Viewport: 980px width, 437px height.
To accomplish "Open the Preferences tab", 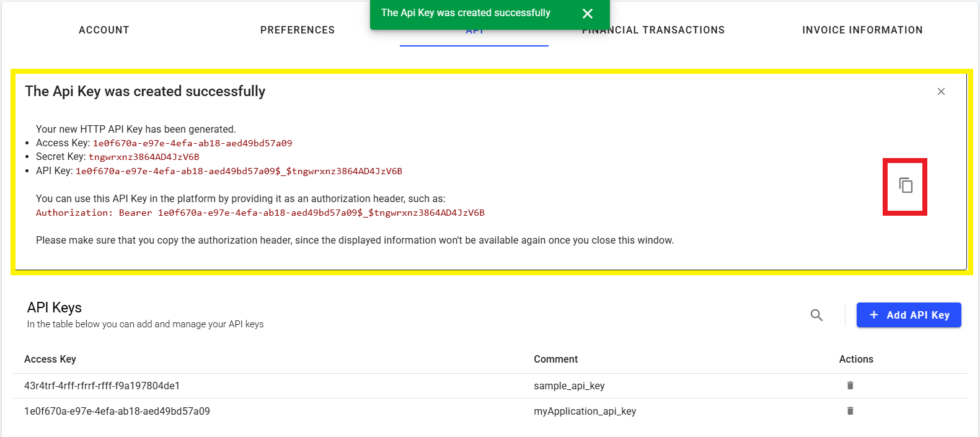I will (297, 30).
